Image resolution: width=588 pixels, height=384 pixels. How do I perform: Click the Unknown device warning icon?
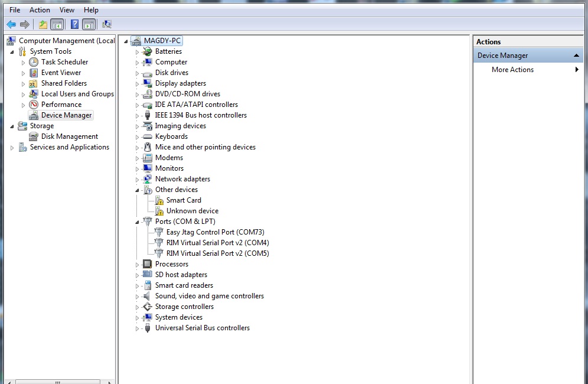159,211
